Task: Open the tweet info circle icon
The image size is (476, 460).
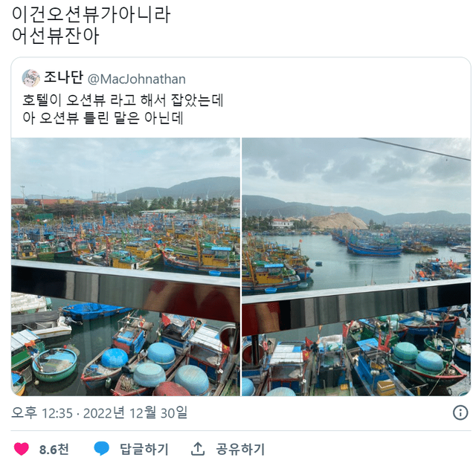Action: [x=460, y=412]
